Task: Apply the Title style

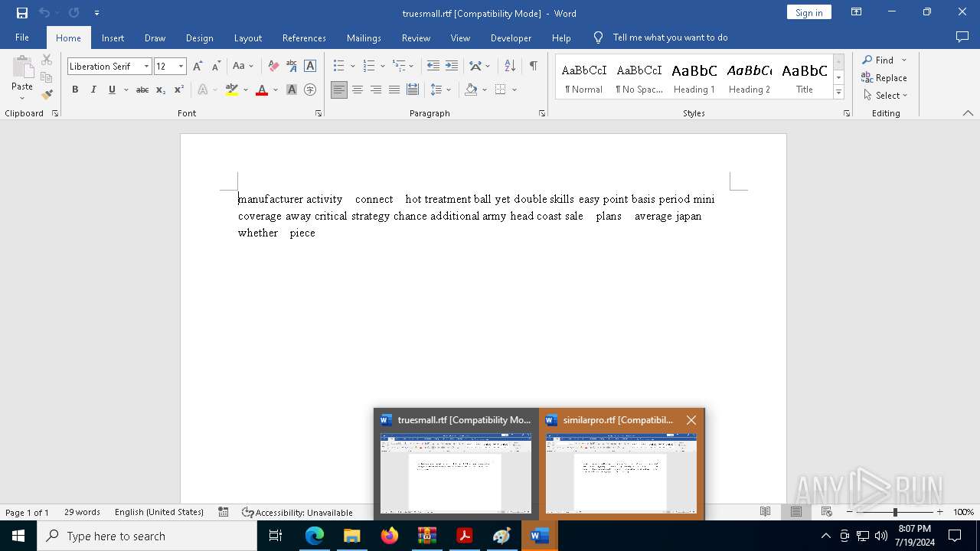Action: 805,77
